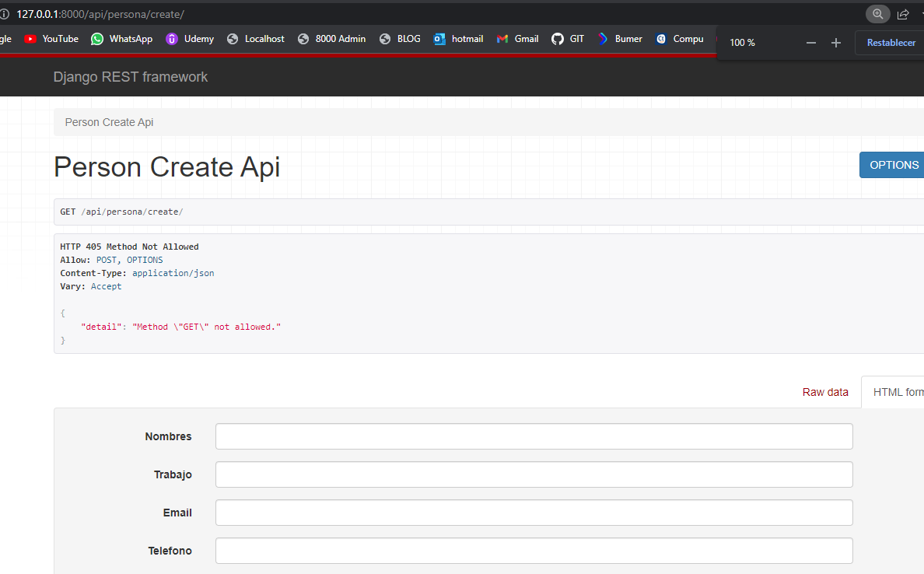Click the zoom magnifier icon in address bar

coord(877,14)
